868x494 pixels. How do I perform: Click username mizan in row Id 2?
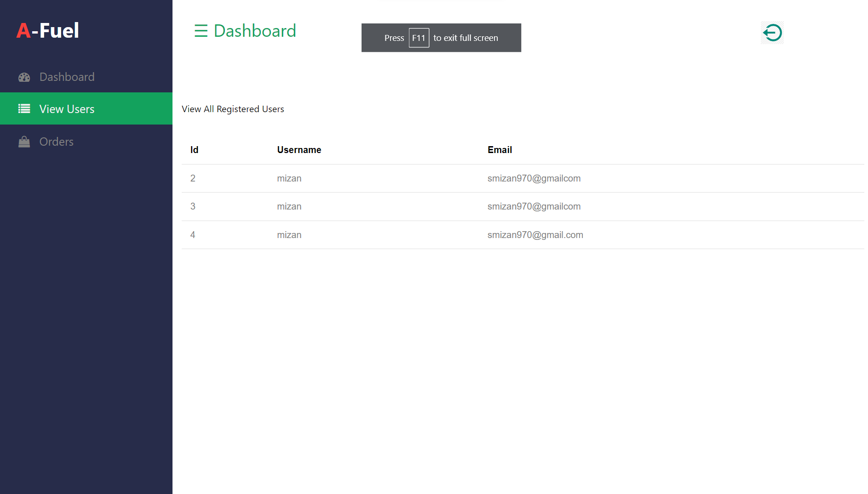point(289,178)
